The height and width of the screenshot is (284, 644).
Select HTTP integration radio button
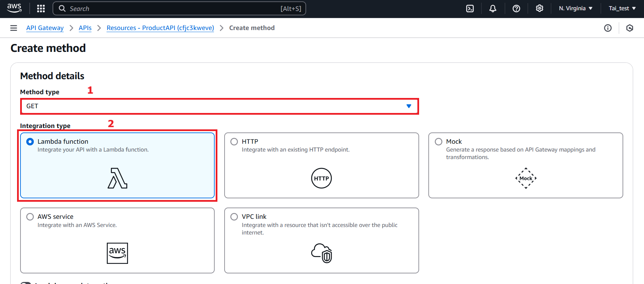point(234,142)
